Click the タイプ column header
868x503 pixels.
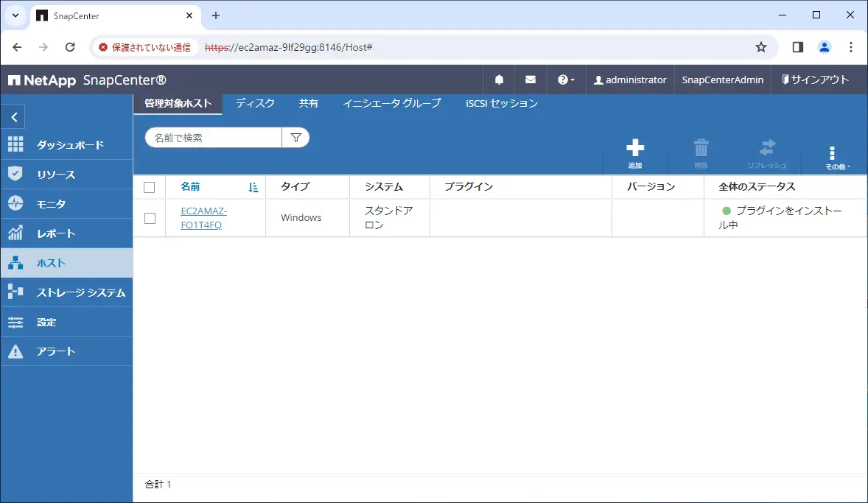click(x=295, y=187)
